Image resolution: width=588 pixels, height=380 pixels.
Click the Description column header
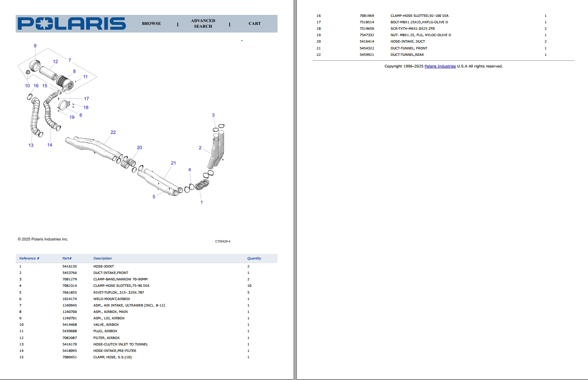coord(103,258)
